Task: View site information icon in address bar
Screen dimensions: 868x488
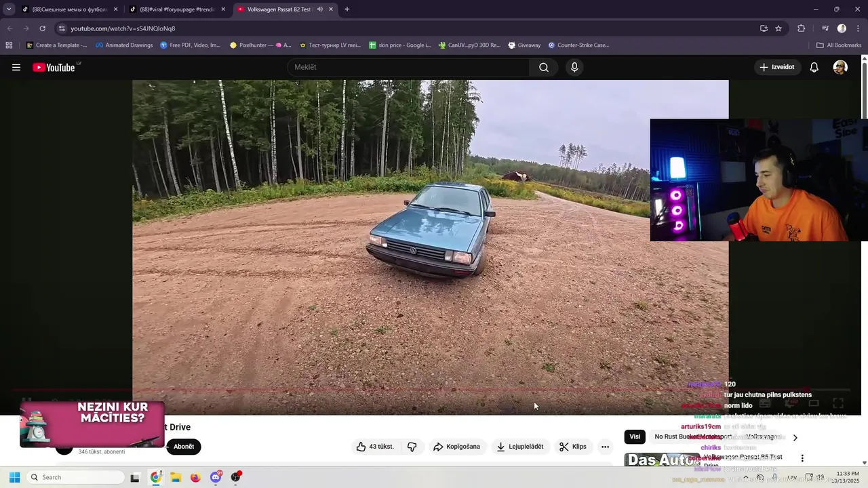Action: tap(62, 28)
